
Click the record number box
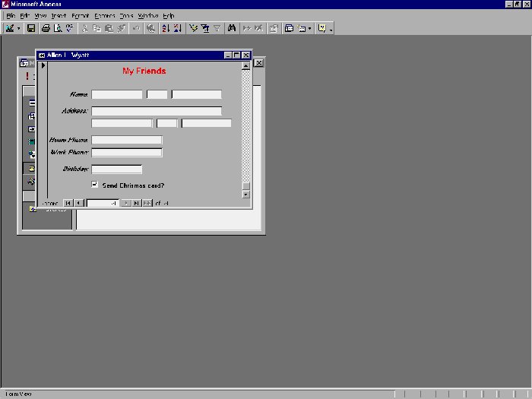(102, 203)
